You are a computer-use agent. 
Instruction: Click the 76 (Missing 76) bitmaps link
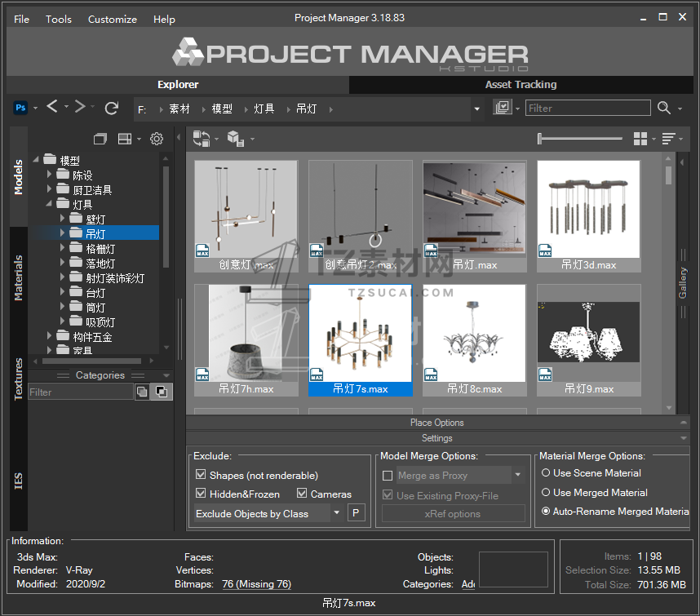coord(256,584)
